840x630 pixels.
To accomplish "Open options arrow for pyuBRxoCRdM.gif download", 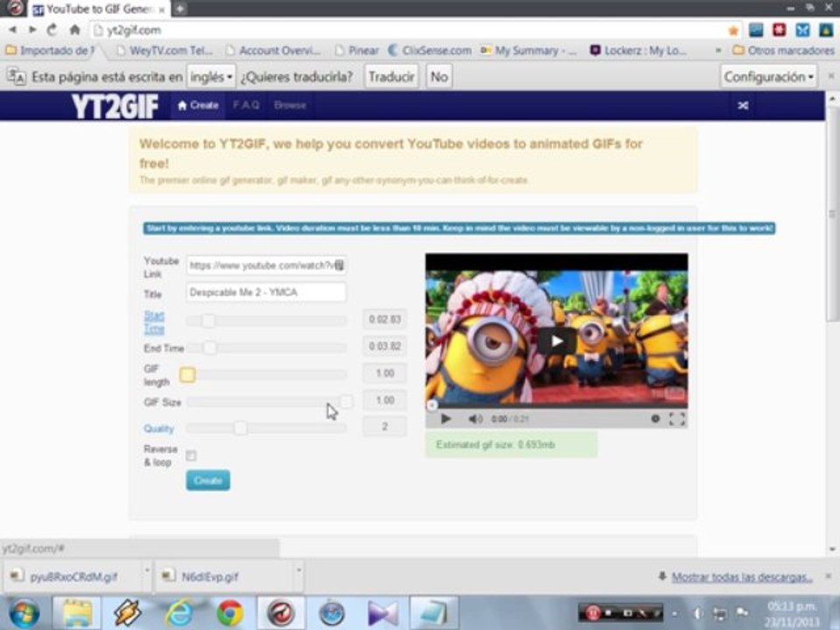I will pos(147,570).
